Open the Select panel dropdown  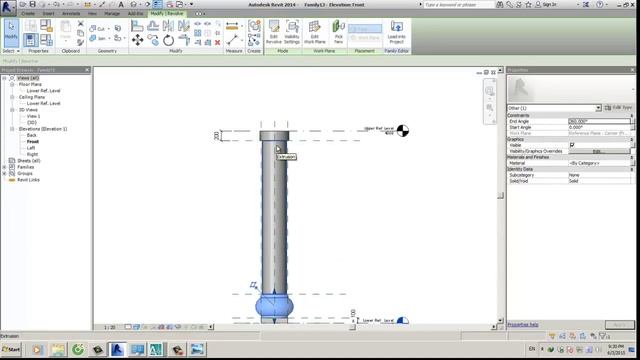pyautogui.click(x=11, y=51)
